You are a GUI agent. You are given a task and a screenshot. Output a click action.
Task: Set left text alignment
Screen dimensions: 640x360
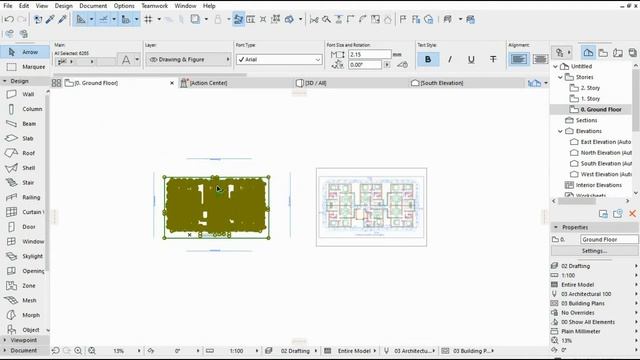[x=518, y=60]
